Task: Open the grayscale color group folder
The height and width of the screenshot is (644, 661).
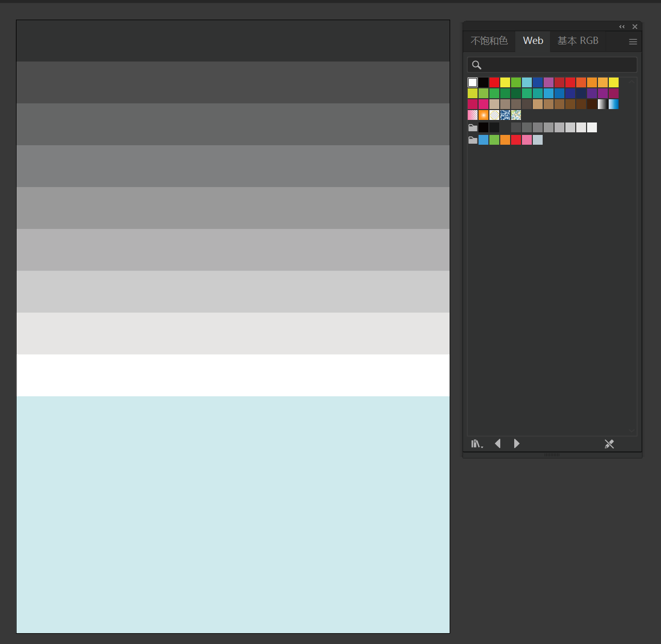Action: pos(473,128)
